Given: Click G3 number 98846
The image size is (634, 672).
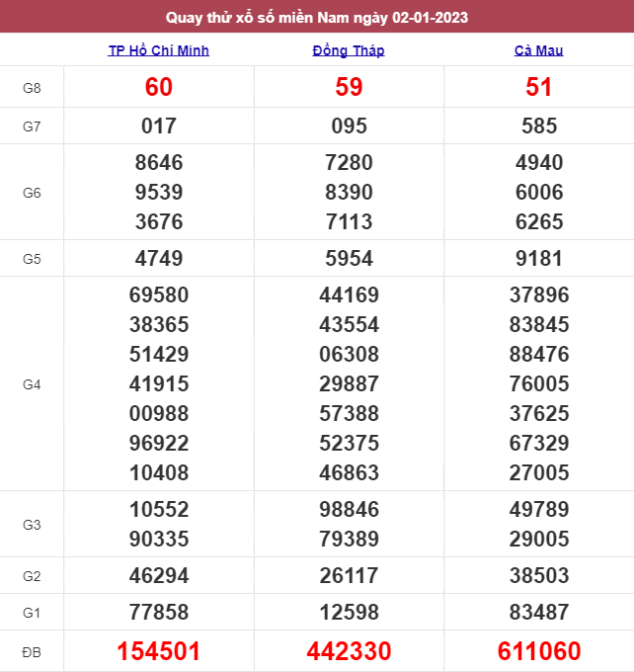Looking at the screenshot, I should 349,510.
